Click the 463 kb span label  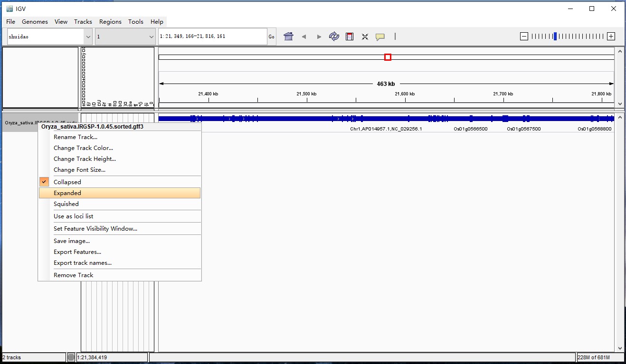coord(386,84)
